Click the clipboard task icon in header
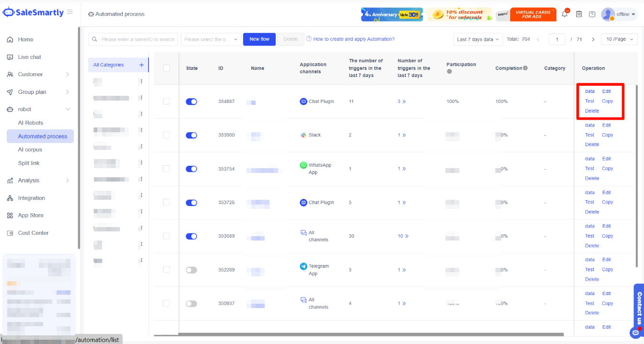The image size is (644, 344). click(579, 14)
